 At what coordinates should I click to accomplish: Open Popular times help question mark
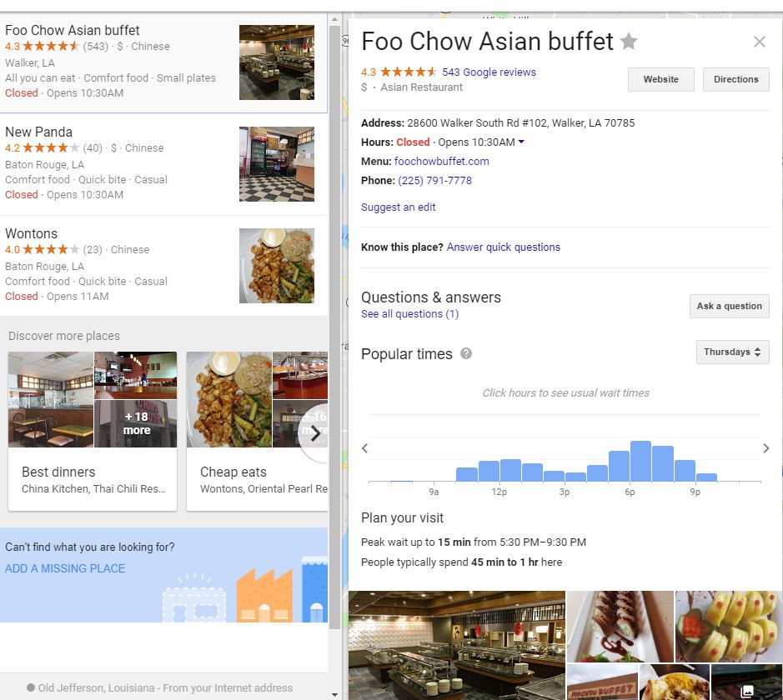466,353
